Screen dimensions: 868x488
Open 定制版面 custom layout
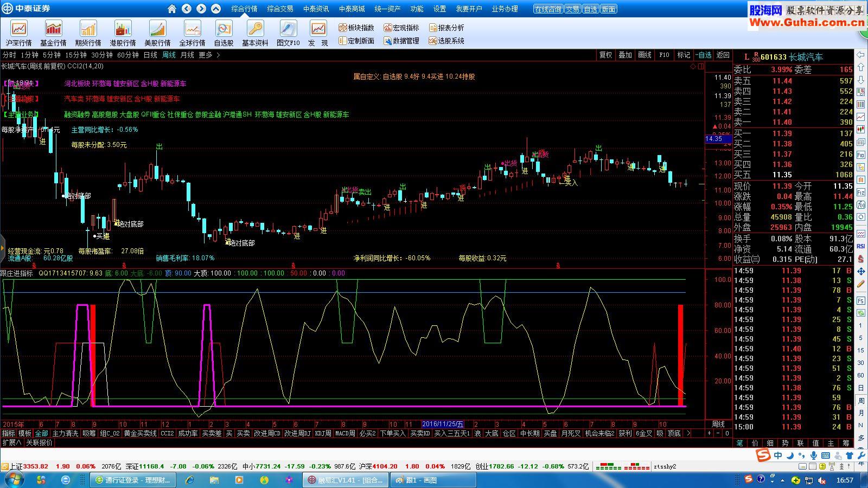(356, 41)
